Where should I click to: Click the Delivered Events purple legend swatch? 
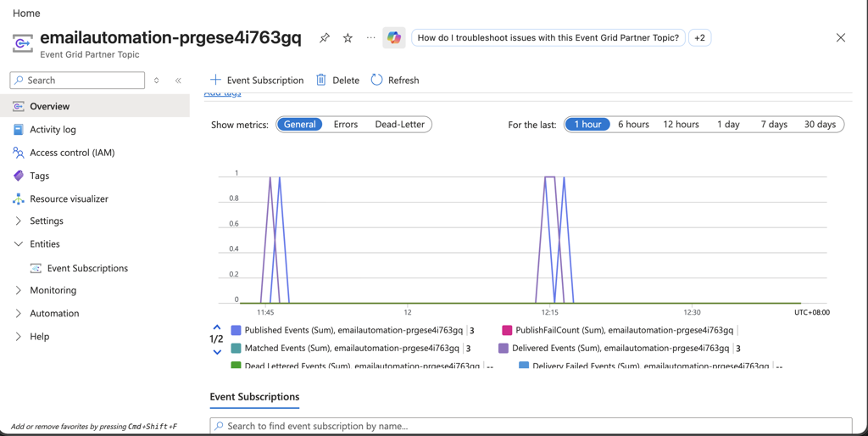pos(504,349)
